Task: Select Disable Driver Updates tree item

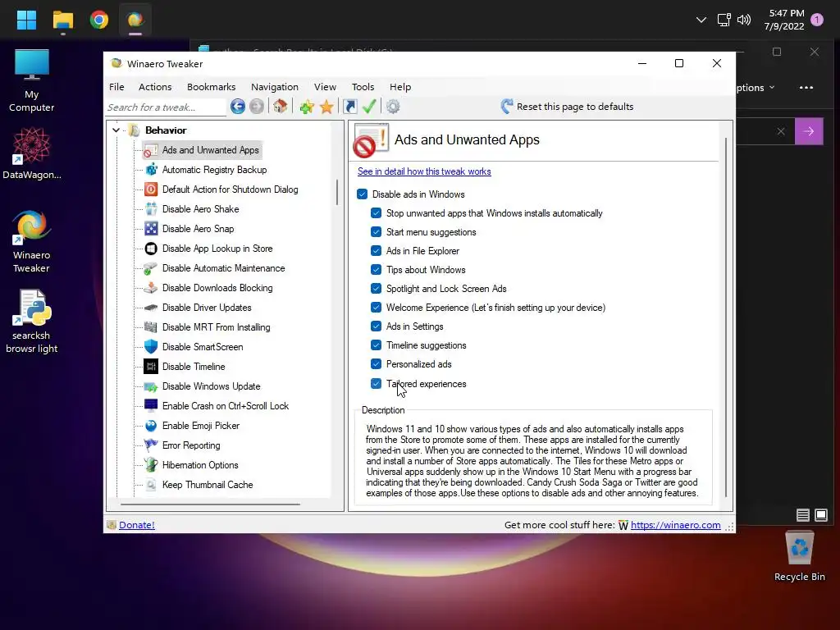Action: pos(207,308)
